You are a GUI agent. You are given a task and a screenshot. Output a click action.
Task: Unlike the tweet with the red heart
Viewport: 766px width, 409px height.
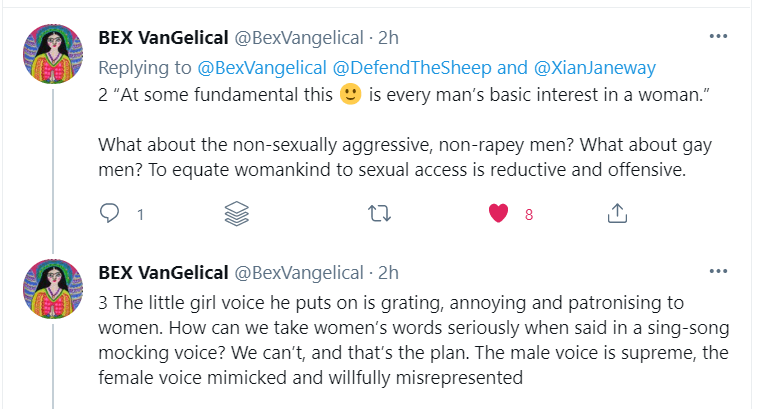(498, 213)
